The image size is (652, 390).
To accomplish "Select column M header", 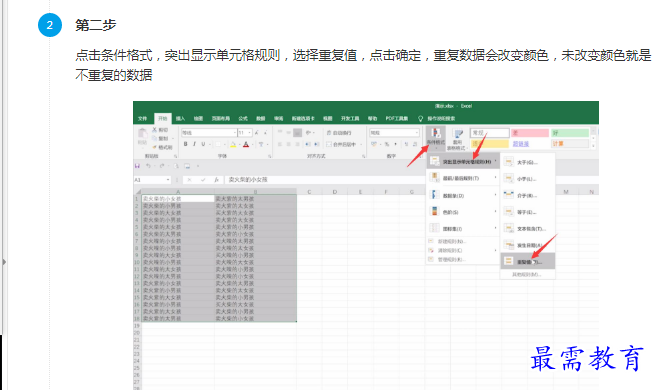I will point(566,192).
